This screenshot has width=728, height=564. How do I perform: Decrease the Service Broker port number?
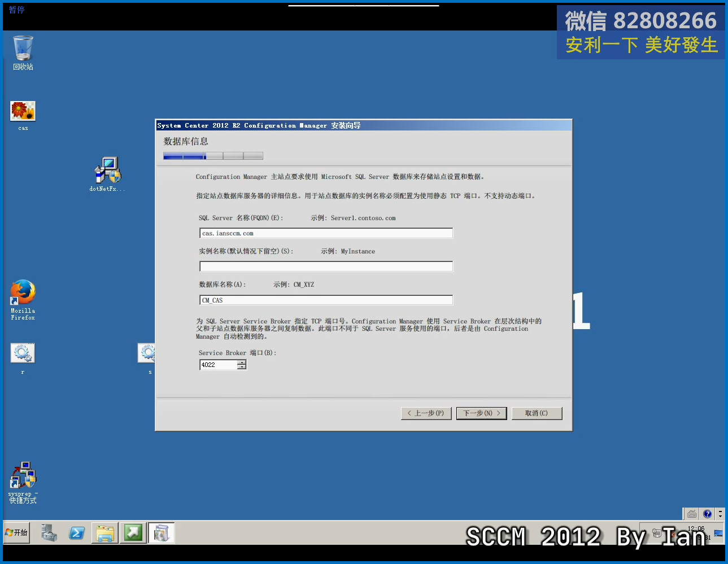[x=242, y=367]
